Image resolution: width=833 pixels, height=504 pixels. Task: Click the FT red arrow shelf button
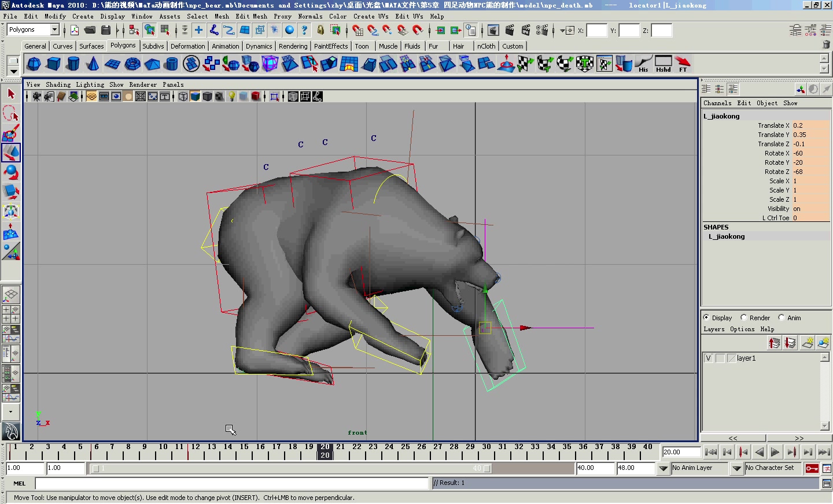click(x=683, y=64)
